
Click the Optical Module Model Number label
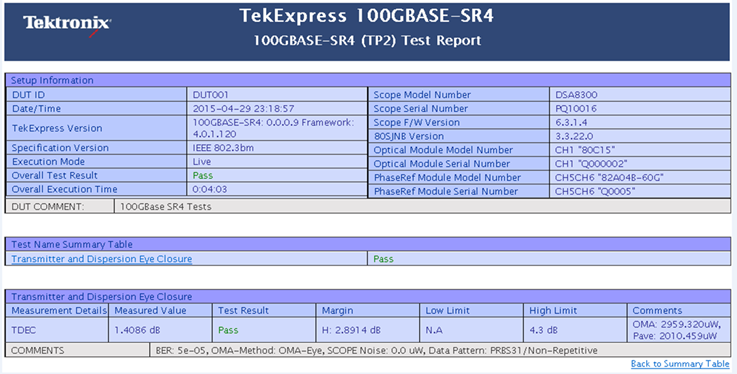point(443,150)
